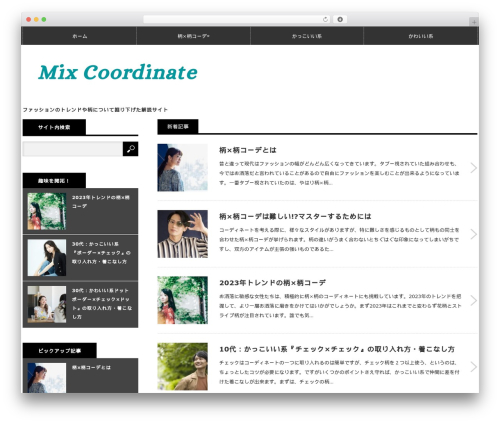Click the red close window button
The image size is (500, 423).
(x=29, y=19)
